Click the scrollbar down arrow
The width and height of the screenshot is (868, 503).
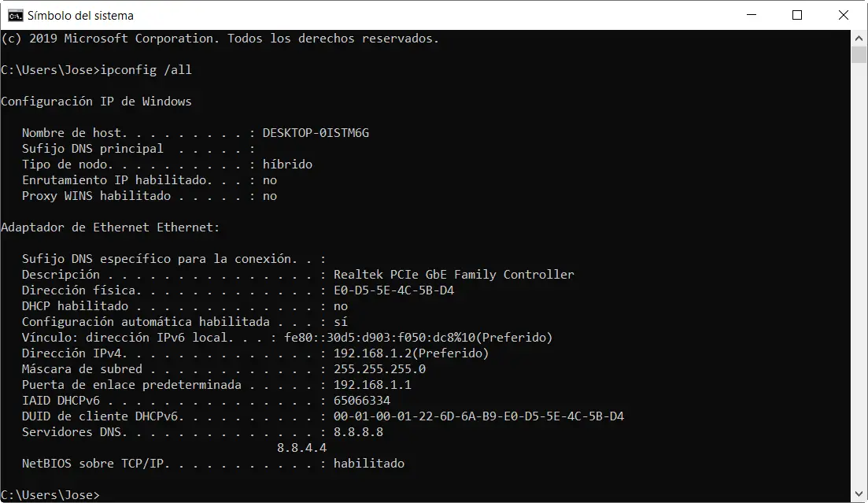tap(859, 494)
